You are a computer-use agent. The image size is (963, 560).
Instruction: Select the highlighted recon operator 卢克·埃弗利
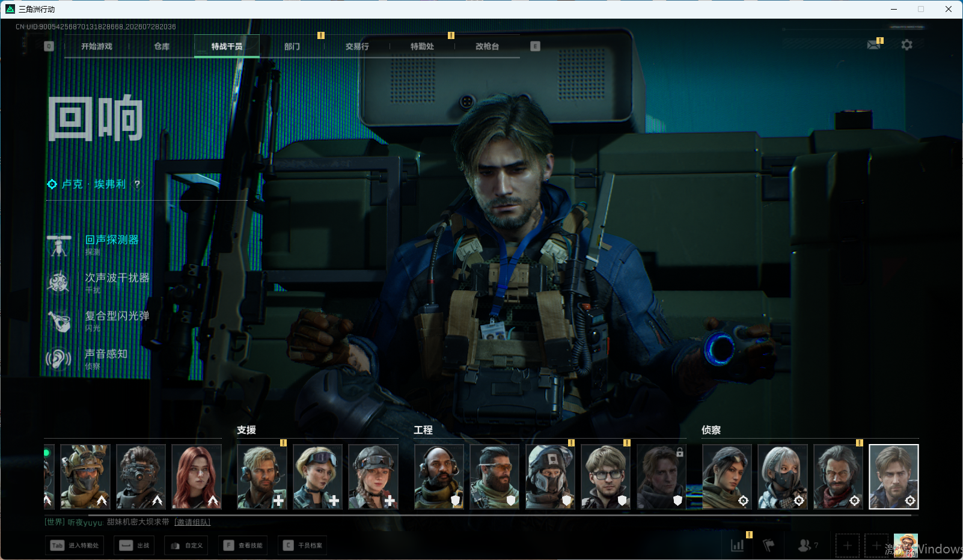point(894,477)
